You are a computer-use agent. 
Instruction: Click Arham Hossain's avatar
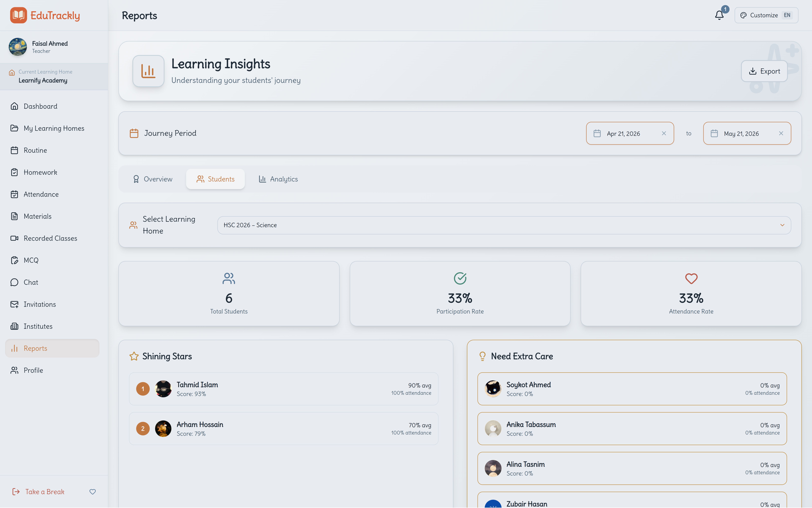point(163,429)
